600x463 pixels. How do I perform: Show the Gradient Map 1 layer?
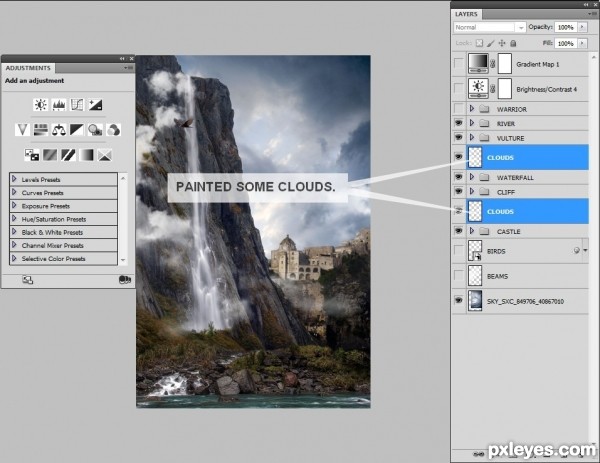pyautogui.click(x=458, y=64)
